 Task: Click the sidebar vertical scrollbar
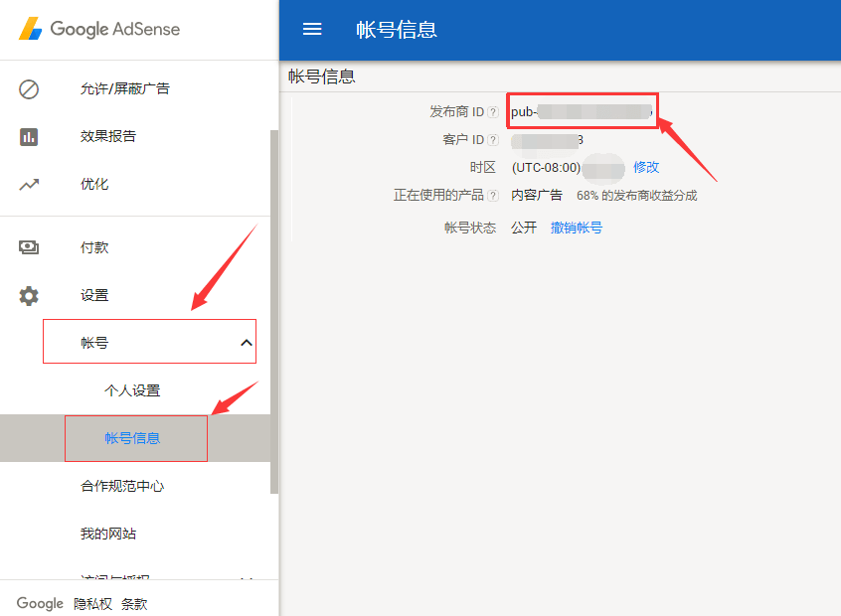[x=274, y=311]
